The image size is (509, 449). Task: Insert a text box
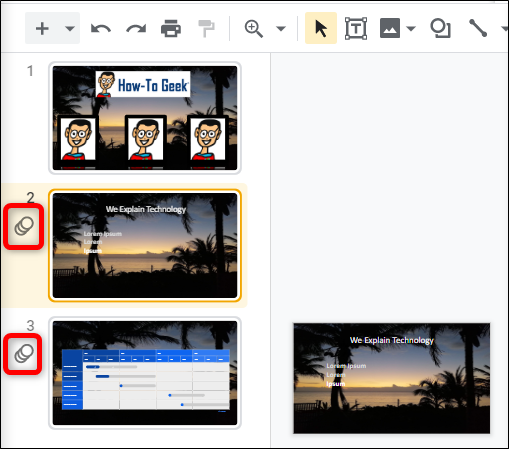pyautogui.click(x=356, y=29)
